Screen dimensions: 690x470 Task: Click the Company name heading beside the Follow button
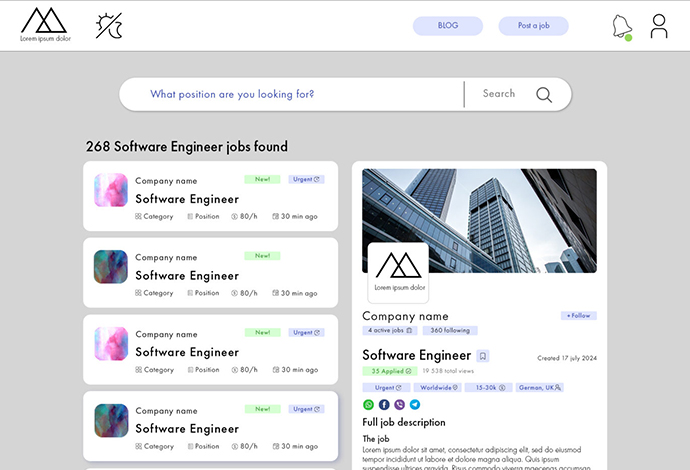[x=405, y=316]
